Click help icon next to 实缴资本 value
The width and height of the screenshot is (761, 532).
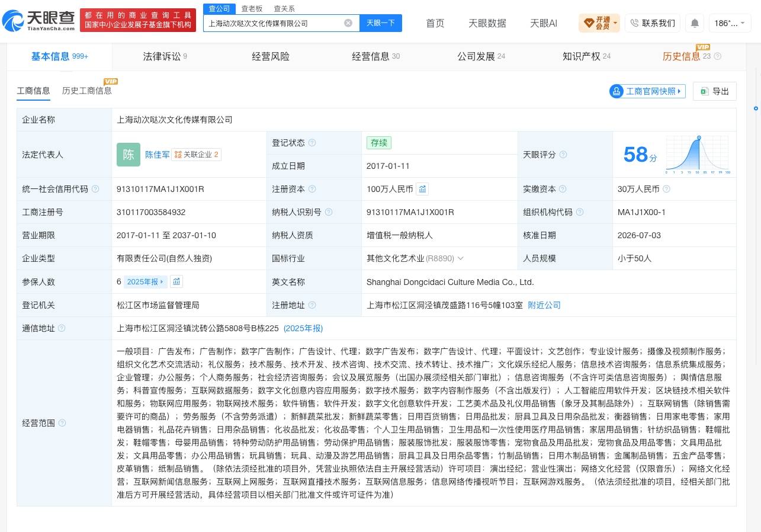(666, 189)
